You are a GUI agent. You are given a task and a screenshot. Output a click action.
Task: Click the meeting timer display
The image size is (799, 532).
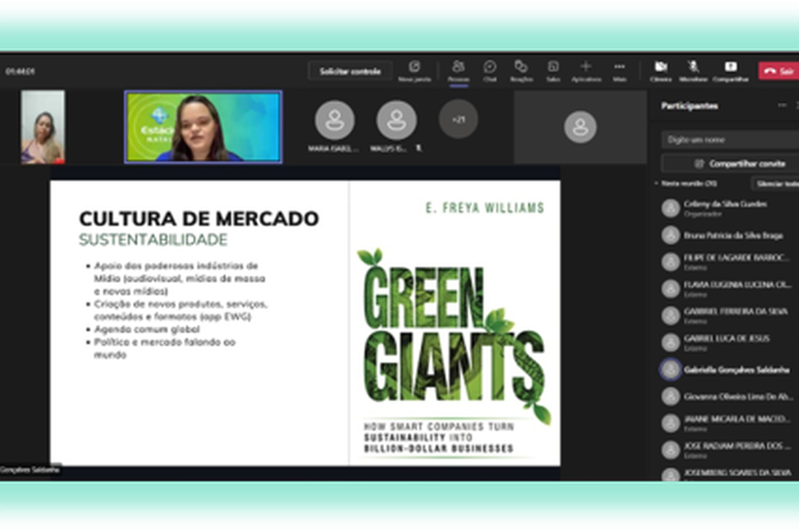(x=20, y=71)
